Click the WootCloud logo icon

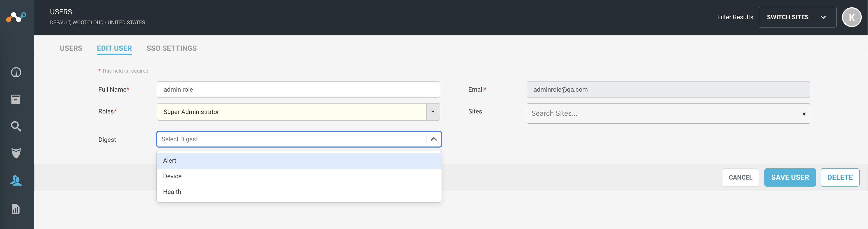point(16,17)
